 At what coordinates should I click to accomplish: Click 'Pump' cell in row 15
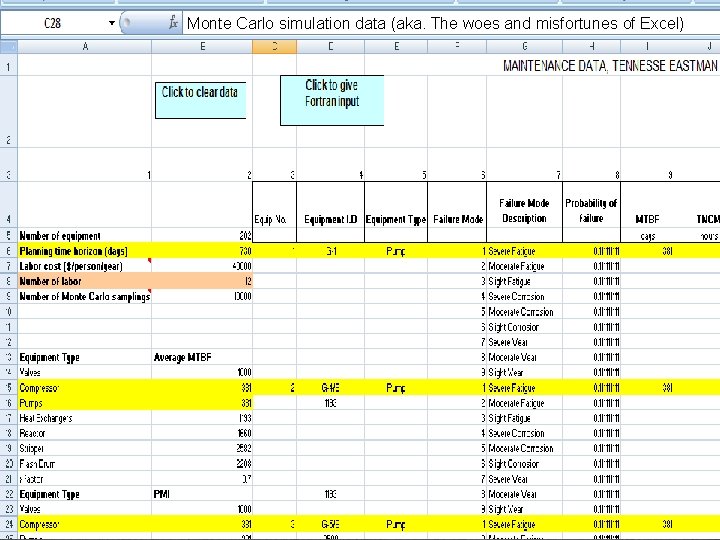click(x=396, y=388)
